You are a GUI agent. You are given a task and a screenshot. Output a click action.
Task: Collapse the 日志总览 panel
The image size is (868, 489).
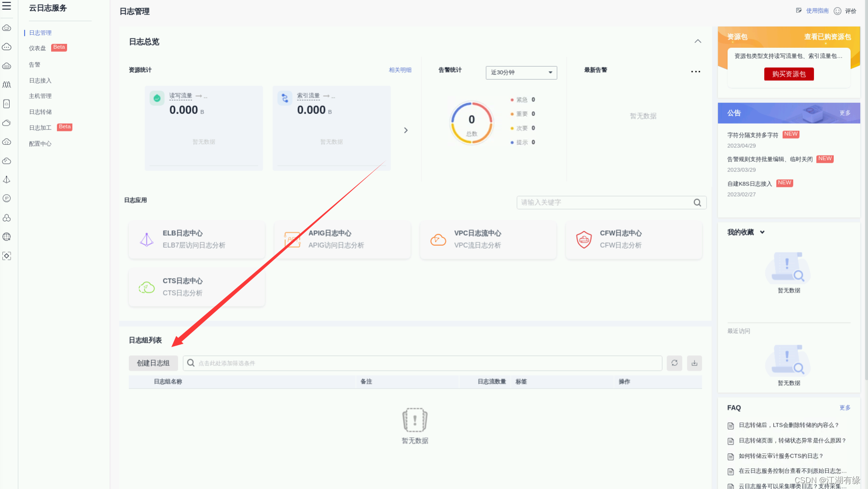click(x=698, y=42)
